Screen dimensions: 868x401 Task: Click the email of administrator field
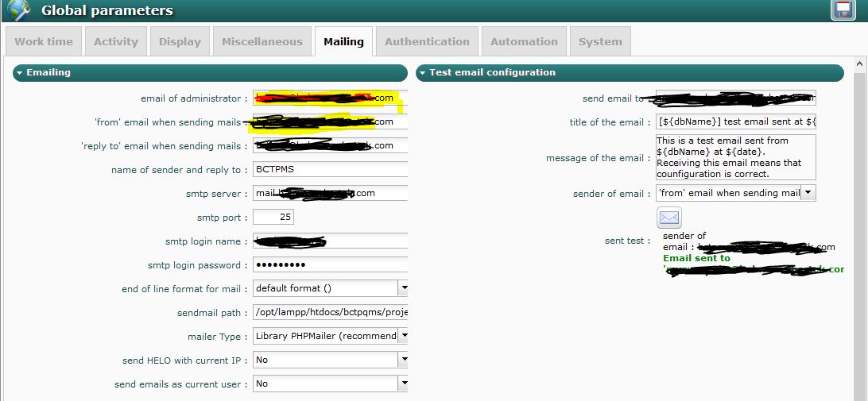331,98
